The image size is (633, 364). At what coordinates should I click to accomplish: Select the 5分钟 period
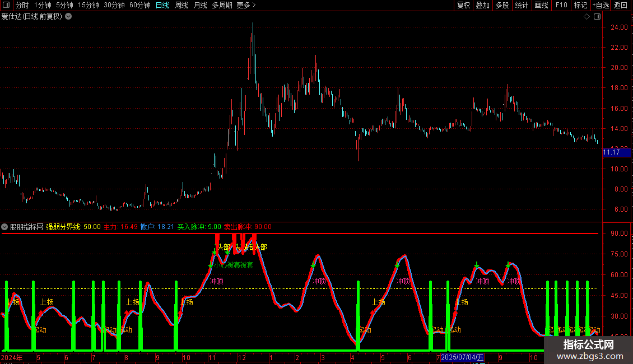click(64, 5)
